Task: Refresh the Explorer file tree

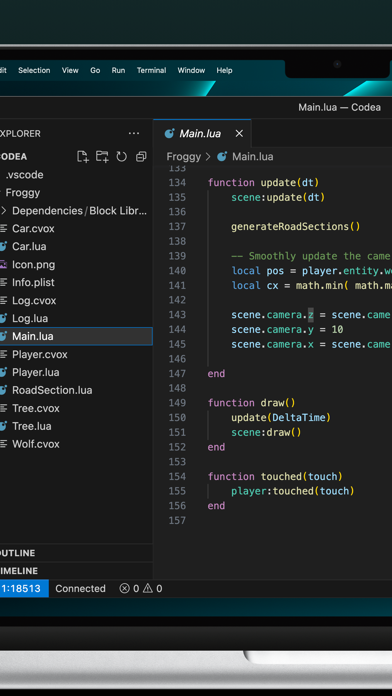Action: tap(122, 157)
